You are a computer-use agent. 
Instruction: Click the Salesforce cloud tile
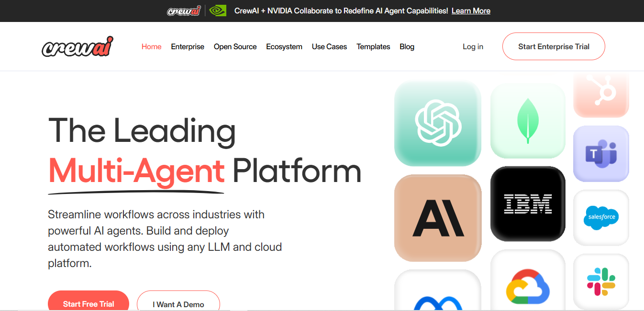pyautogui.click(x=601, y=217)
